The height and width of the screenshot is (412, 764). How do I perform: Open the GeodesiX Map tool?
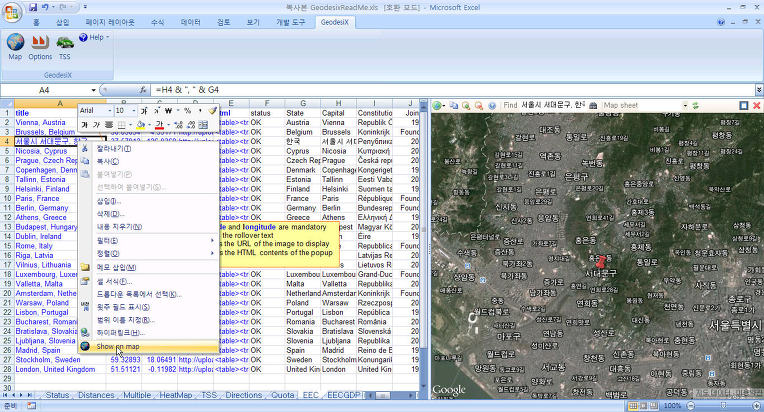[x=15, y=47]
